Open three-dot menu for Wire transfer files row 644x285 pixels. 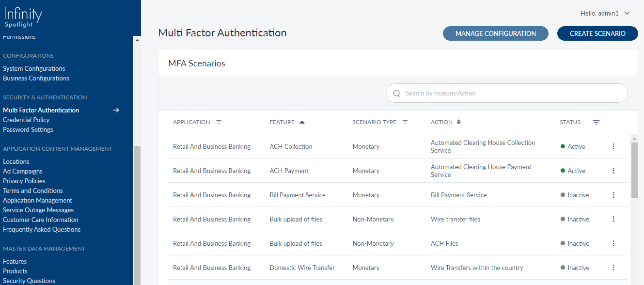click(613, 219)
